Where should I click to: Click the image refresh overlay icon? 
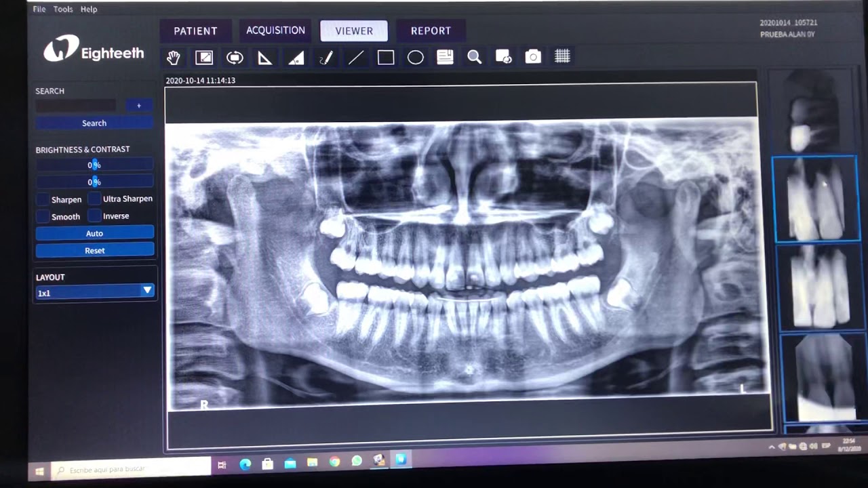[x=504, y=57]
